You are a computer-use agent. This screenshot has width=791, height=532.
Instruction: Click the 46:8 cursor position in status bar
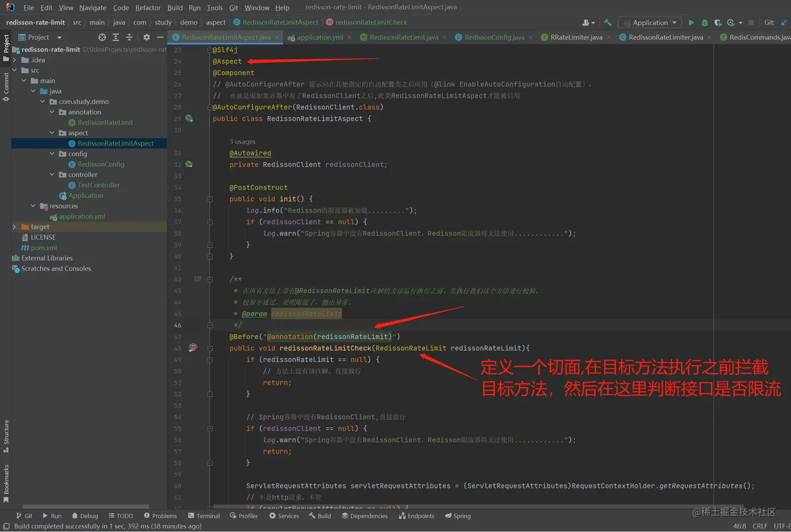(739, 526)
